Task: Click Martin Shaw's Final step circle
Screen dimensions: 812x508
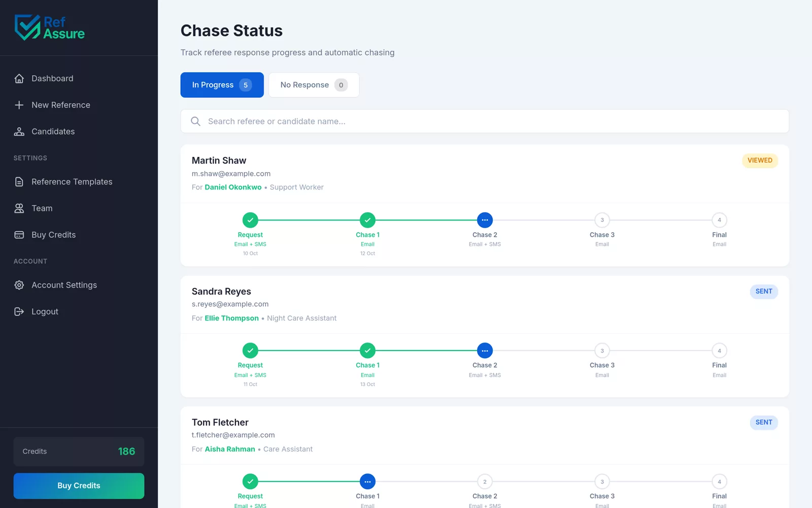Action: (x=719, y=220)
